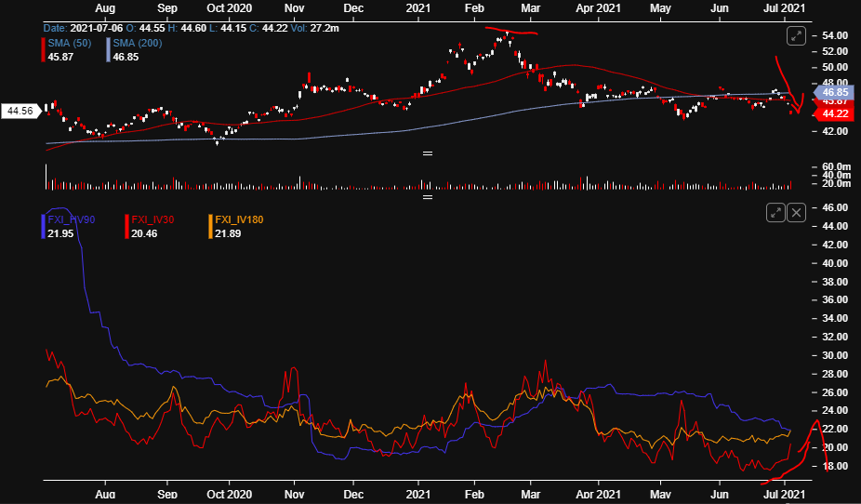Image resolution: width=861 pixels, height=504 pixels.
Task: Click the divider handle between price and volume
Action: (427, 153)
